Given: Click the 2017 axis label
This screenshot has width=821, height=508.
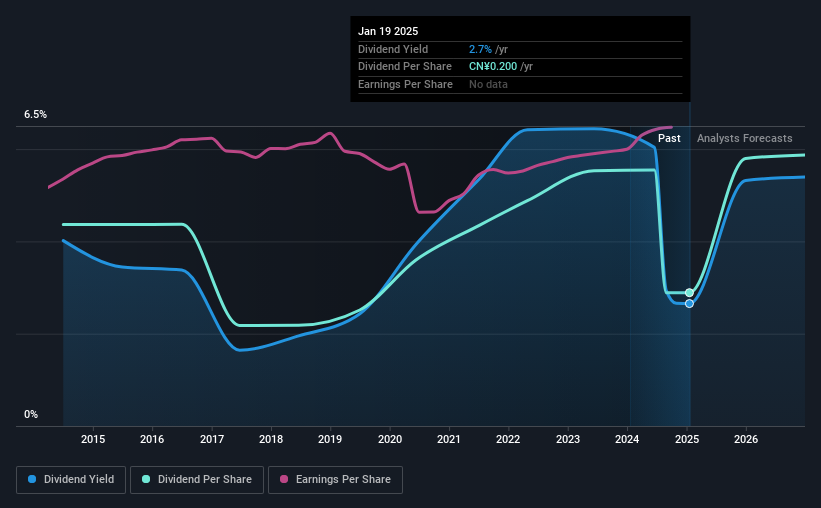Looking at the screenshot, I should tap(212, 439).
